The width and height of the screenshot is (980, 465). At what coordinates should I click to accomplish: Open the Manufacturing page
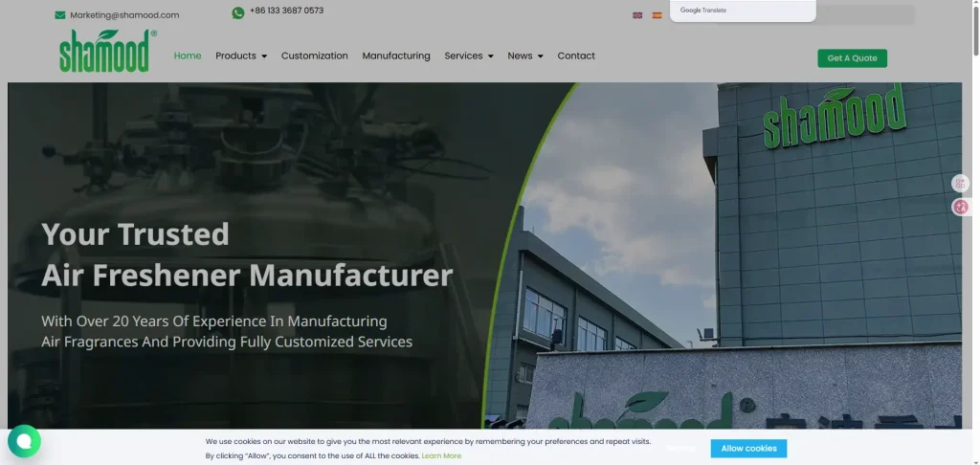coord(396,55)
